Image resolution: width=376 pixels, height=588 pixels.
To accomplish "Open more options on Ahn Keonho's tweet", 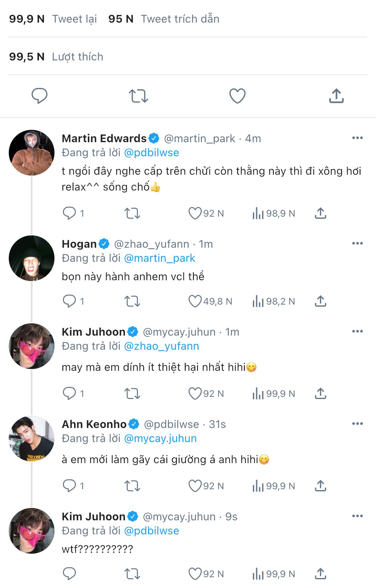I will click(x=357, y=424).
